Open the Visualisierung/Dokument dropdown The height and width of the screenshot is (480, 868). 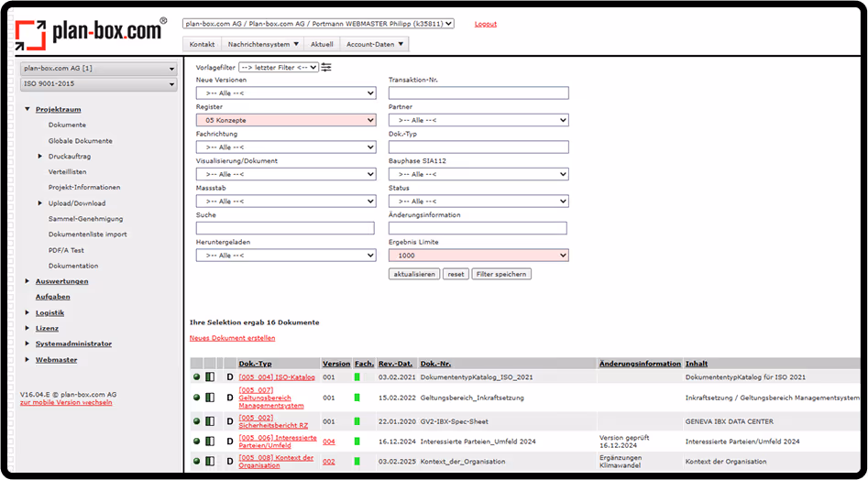(286, 174)
